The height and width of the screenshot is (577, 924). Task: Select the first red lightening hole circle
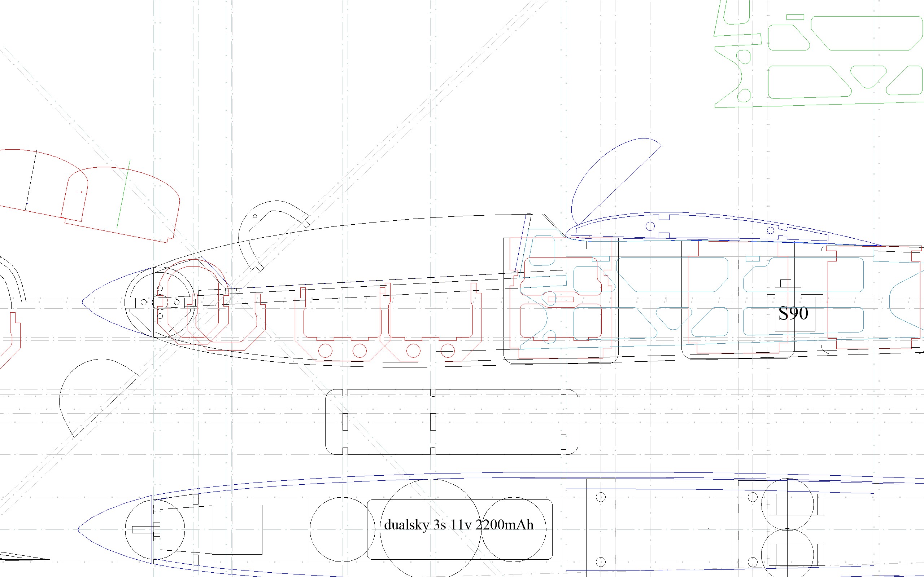pyautogui.click(x=325, y=350)
